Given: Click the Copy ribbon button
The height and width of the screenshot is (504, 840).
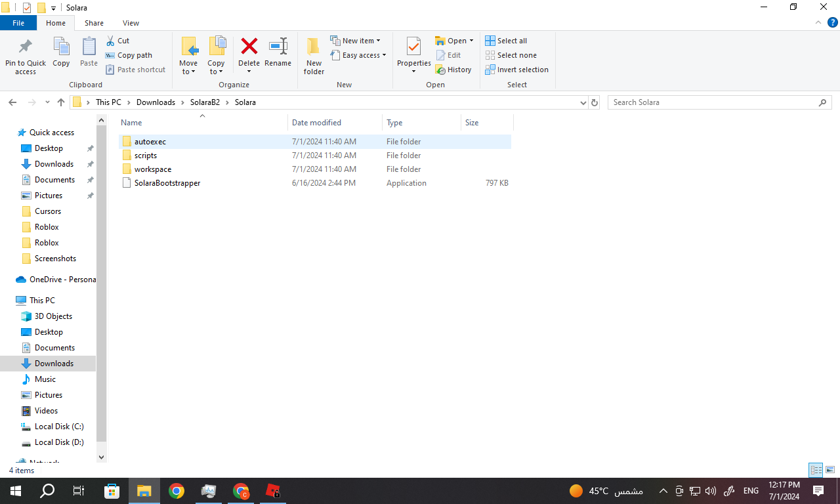Looking at the screenshot, I should tap(61, 52).
